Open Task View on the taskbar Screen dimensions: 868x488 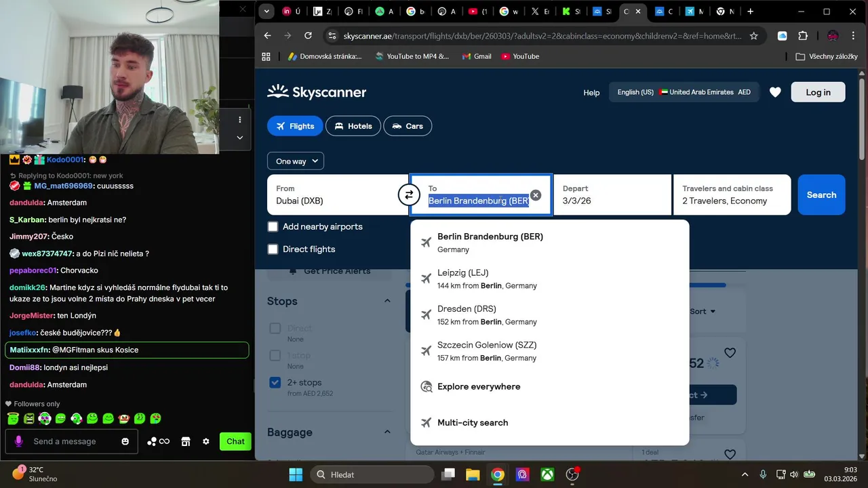point(448,474)
